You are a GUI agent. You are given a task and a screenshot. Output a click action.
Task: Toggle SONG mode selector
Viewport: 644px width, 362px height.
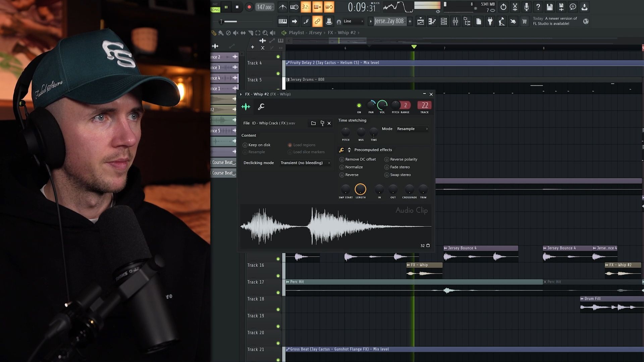coord(215,10)
